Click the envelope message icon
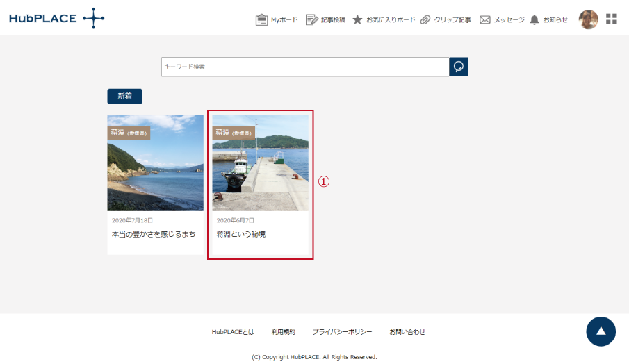Image resolution: width=629 pixels, height=364 pixels. pos(485,19)
